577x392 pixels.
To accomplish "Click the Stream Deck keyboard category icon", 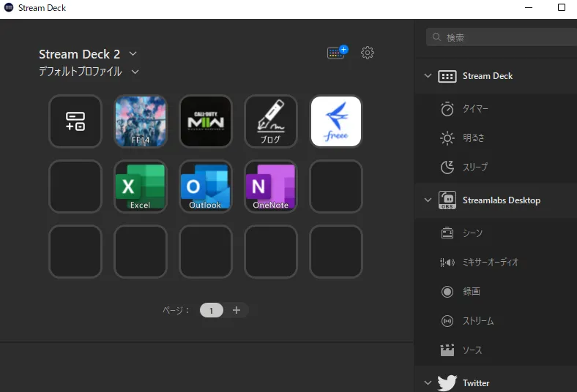I will click(447, 76).
